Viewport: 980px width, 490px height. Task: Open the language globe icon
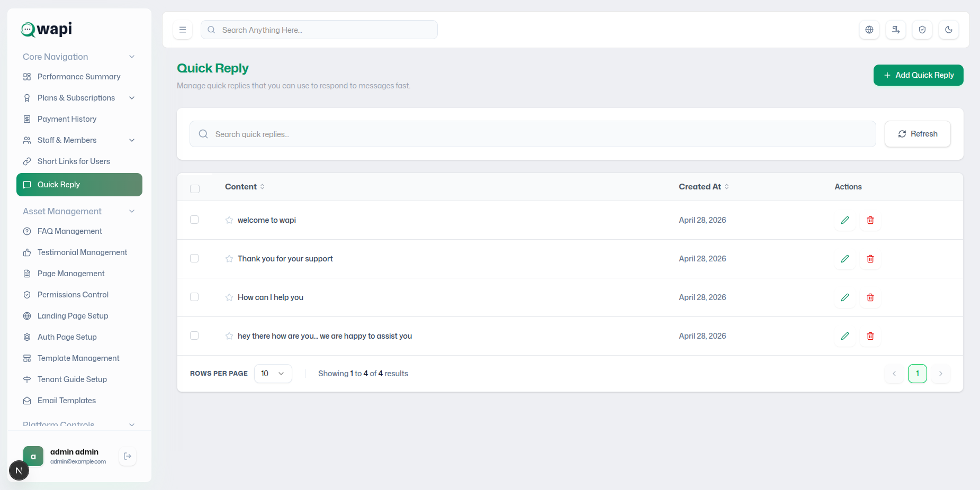[869, 30]
